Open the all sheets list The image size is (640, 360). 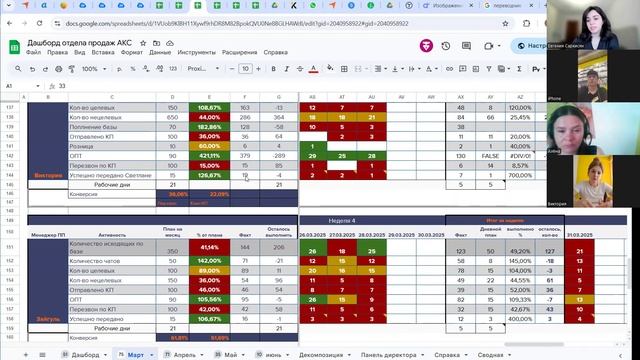click(42, 355)
